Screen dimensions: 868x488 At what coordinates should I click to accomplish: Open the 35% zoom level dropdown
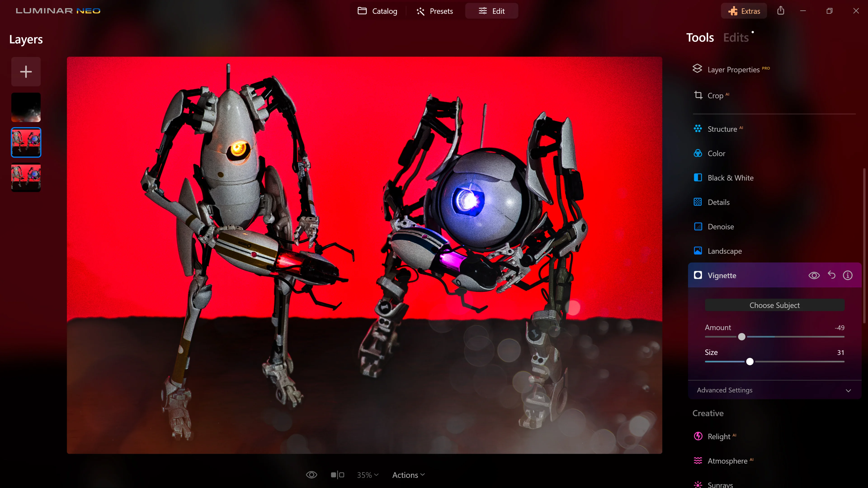pos(368,475)
